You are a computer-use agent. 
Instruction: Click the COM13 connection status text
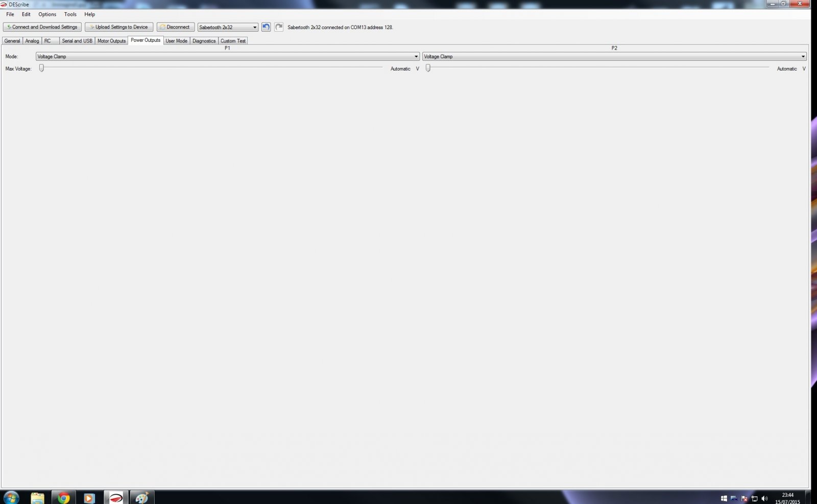pos(340,28)
